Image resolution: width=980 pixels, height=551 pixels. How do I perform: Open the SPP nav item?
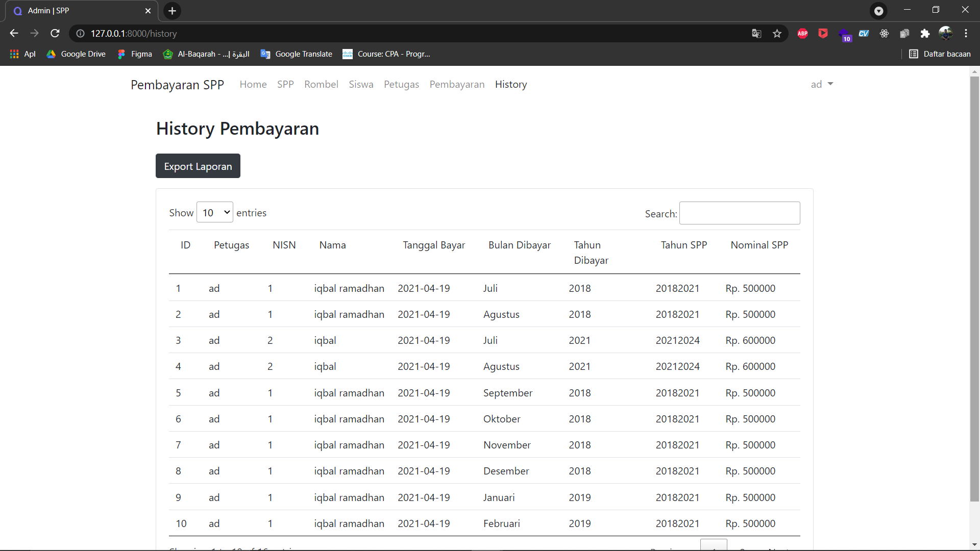(285, 84)
